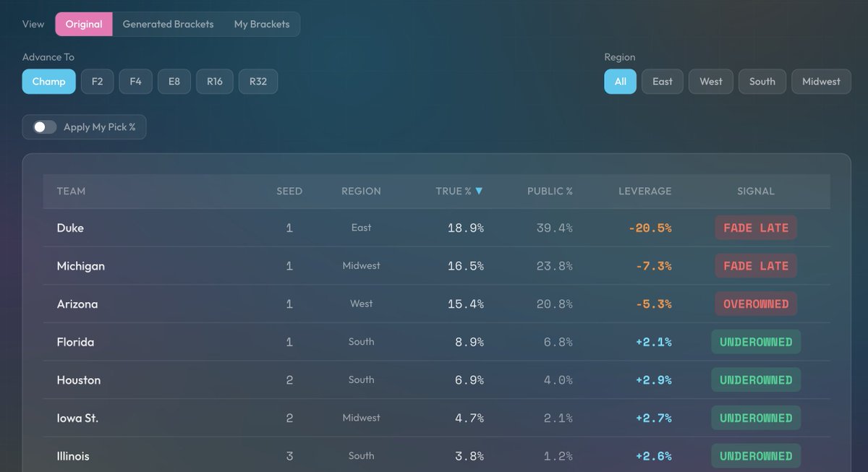Click Michigan's 16.5% true percentage

click(465, 266)
